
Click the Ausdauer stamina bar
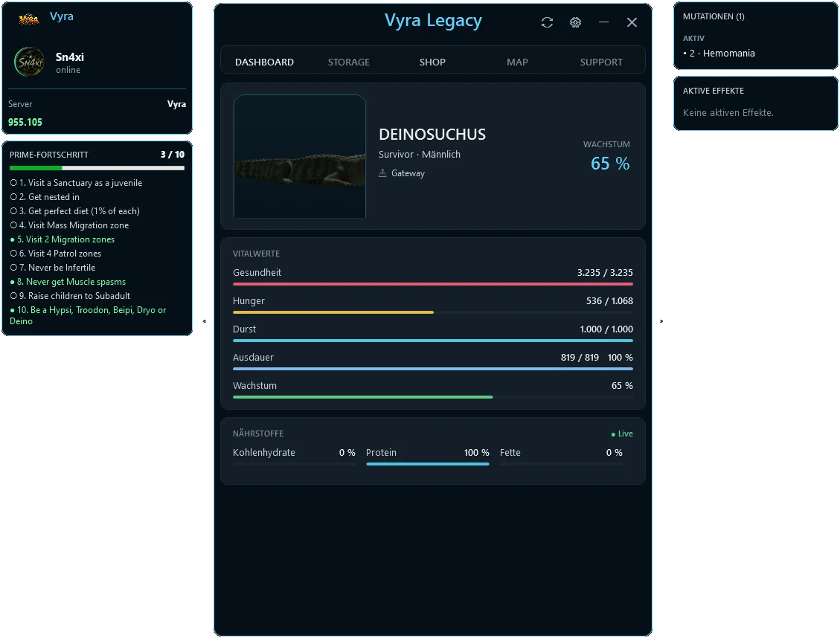point(433,369)
